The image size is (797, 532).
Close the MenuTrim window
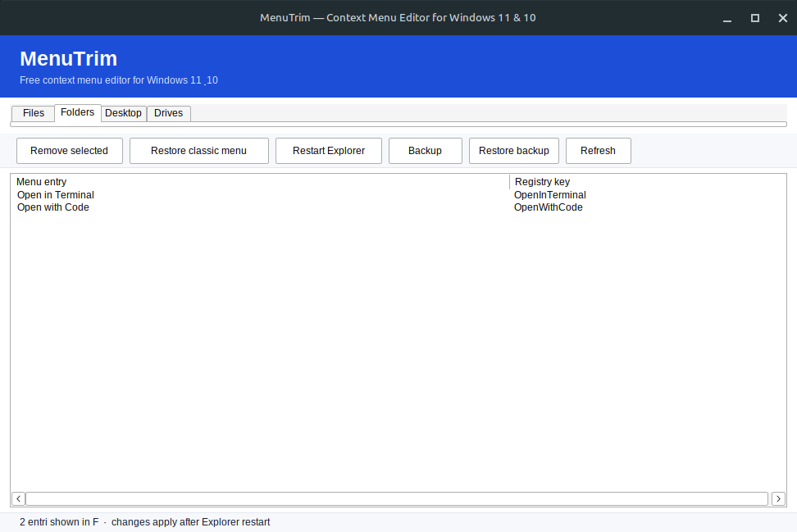(x=783, y=18)
